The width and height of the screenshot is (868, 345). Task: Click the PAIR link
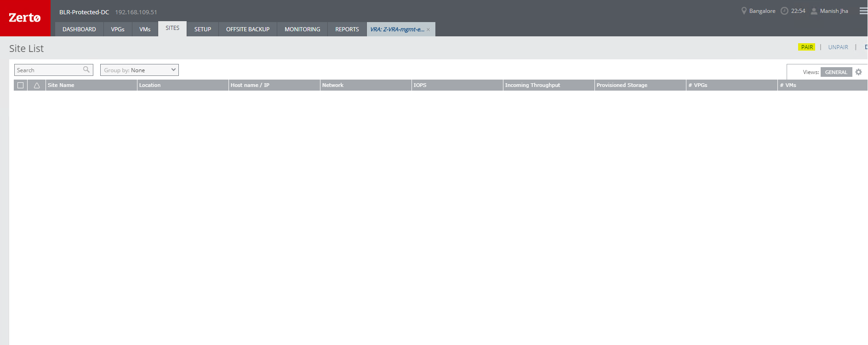click(x=807, y=47)
